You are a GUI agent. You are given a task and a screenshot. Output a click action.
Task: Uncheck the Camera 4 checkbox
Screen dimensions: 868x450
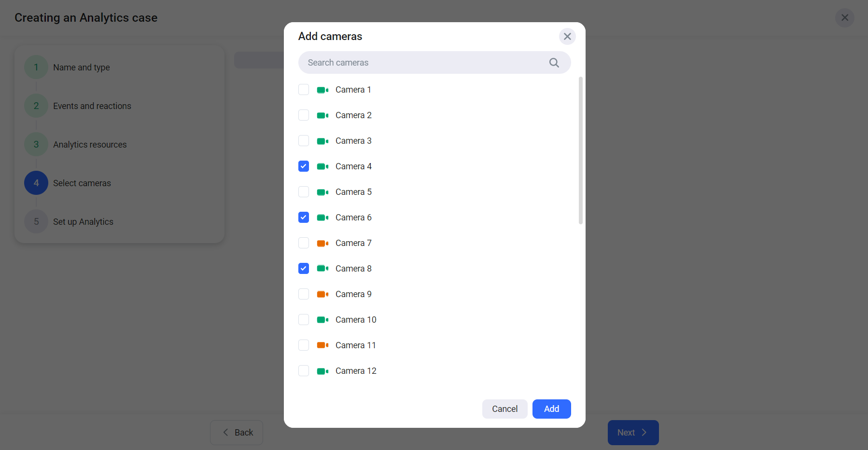(x=304, y=166)
